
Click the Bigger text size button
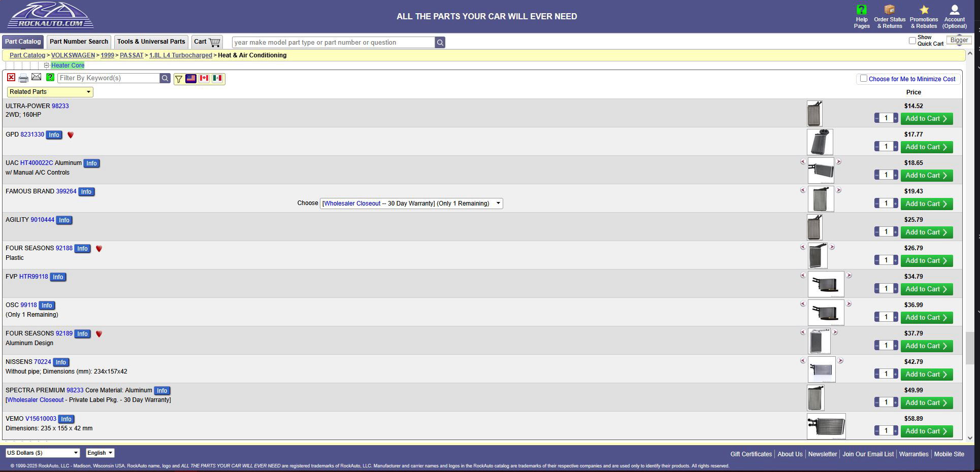(x=959, y=40)
